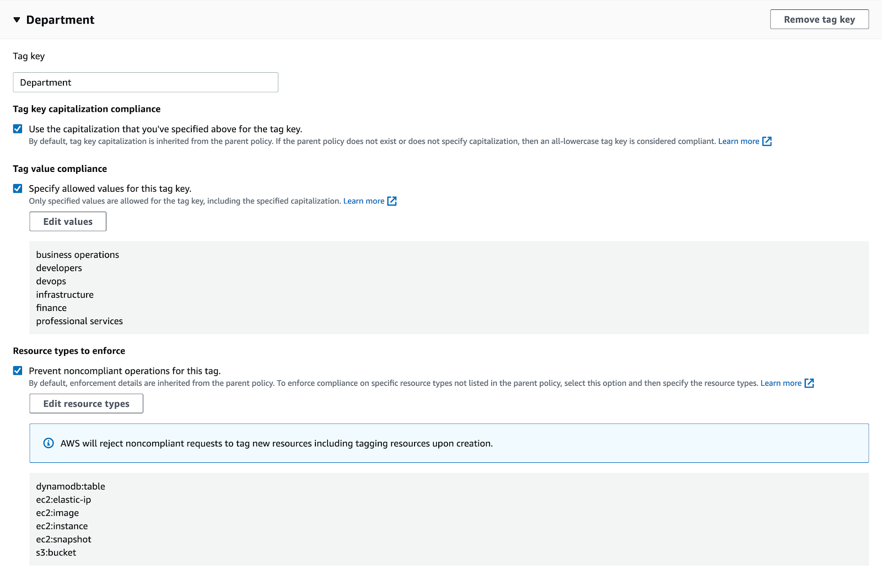Toggle the Specify allowed values checkbox
The image size is (882, 588).
18,188
